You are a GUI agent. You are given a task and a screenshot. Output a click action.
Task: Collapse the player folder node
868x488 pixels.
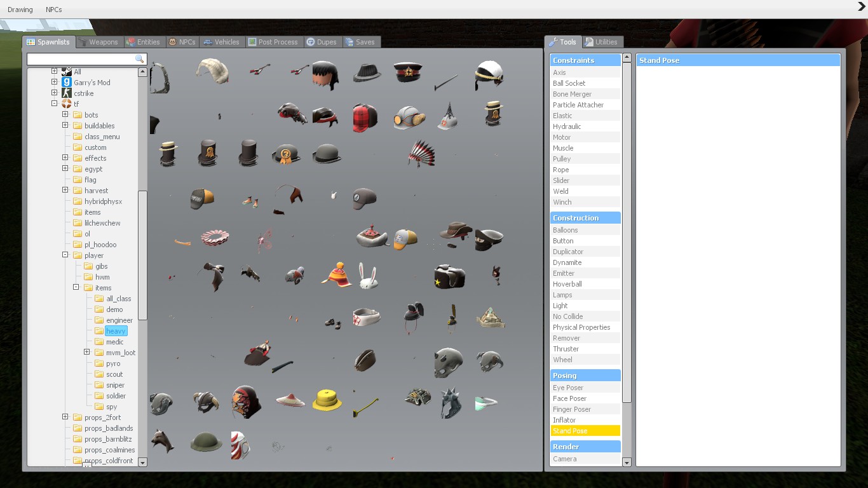pyautogui.click(x=65, y=255)
